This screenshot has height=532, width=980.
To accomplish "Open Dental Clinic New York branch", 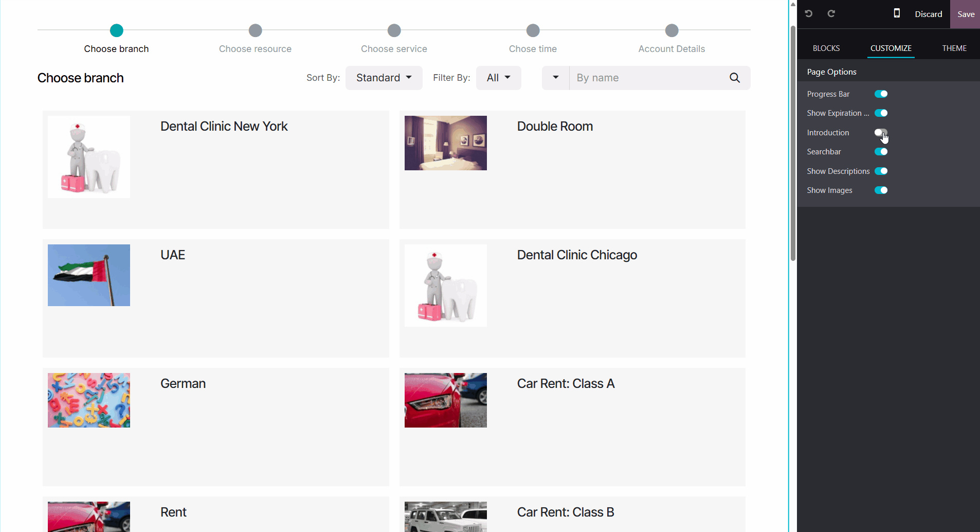I will (x=224, y=127).
